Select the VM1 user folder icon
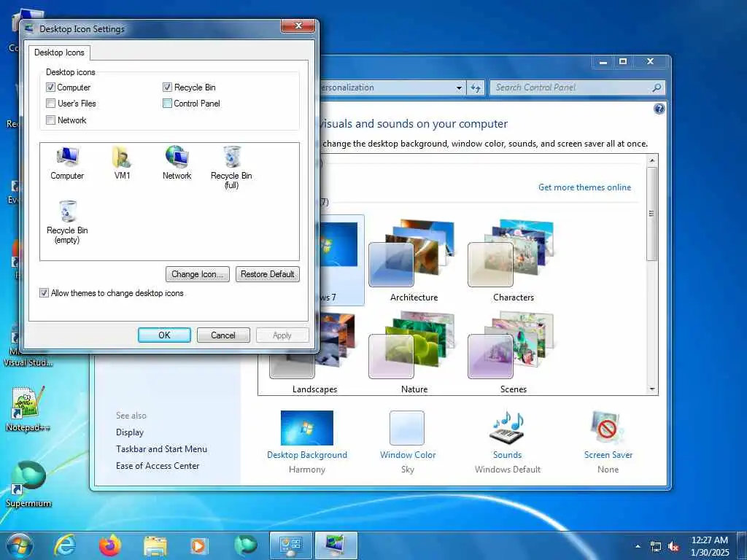 (x=122, y=163)
